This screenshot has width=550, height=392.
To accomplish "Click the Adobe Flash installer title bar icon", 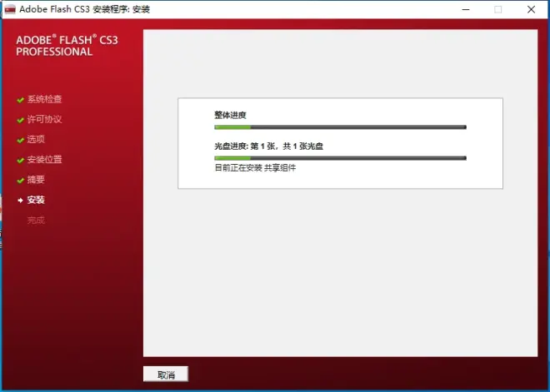I will [x=10, y=9].
